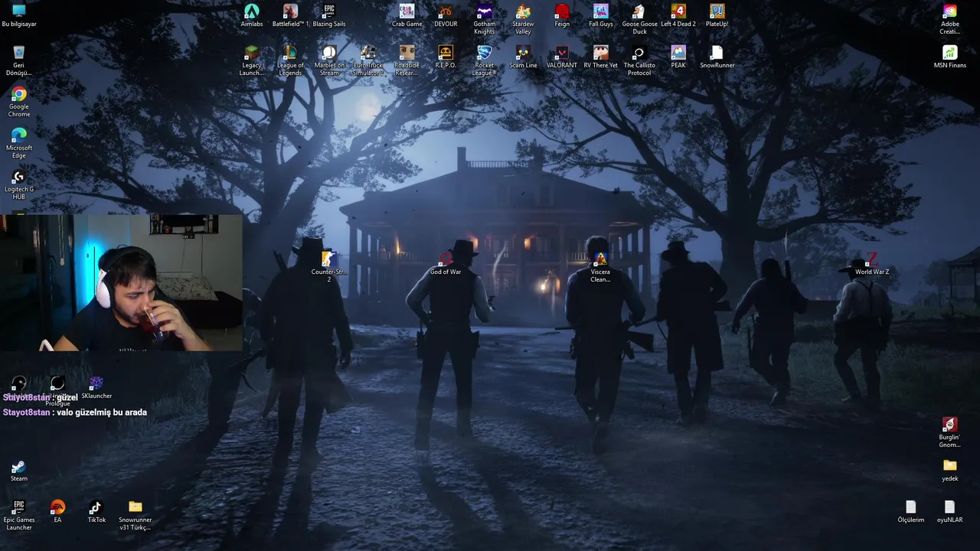Select the World War Z shortcut
Viewport: 980px width, 551px height.
point(872,263)
